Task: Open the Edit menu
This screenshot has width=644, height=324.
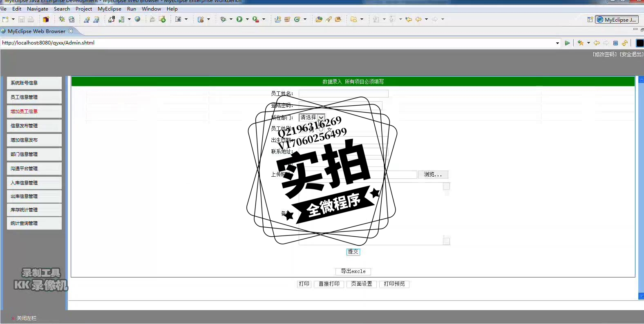Action: click(17, 9)
